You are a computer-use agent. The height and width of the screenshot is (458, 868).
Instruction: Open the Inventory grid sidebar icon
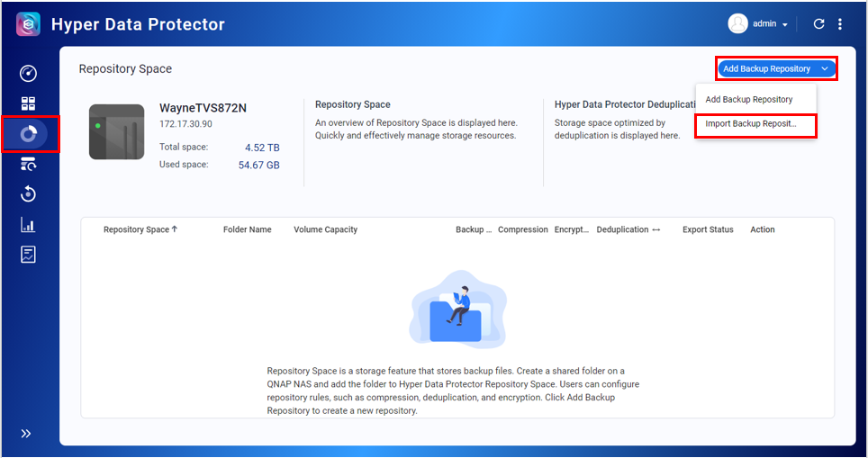pyautogui.click(x=28, y=103)
